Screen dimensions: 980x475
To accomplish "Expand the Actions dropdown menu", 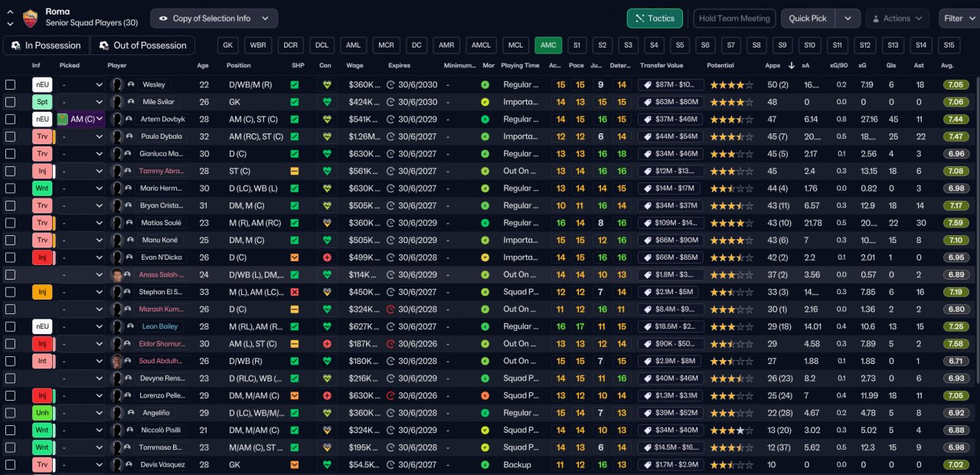I will pos(897,18).
